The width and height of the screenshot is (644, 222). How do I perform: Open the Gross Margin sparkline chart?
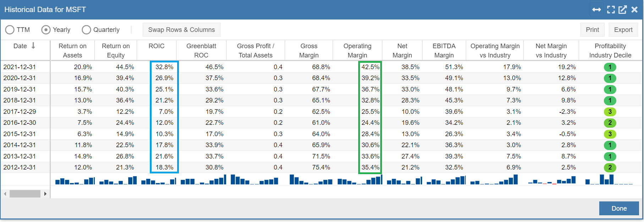click(x=311, y=179)
